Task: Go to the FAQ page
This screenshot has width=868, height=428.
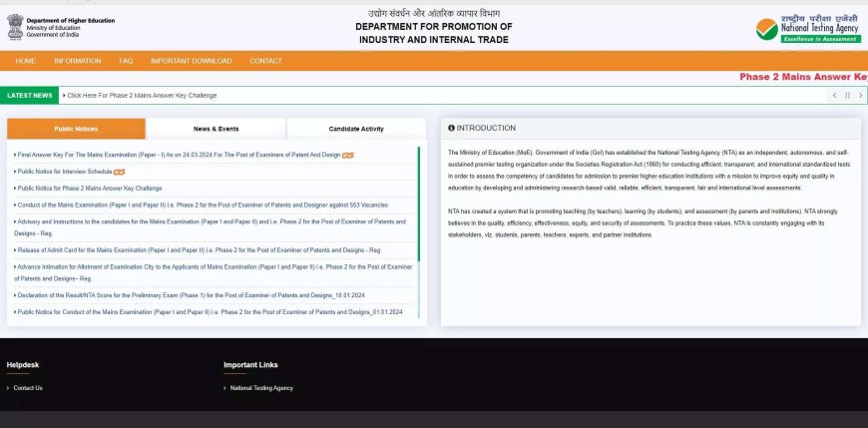Action: coord(126,61)
